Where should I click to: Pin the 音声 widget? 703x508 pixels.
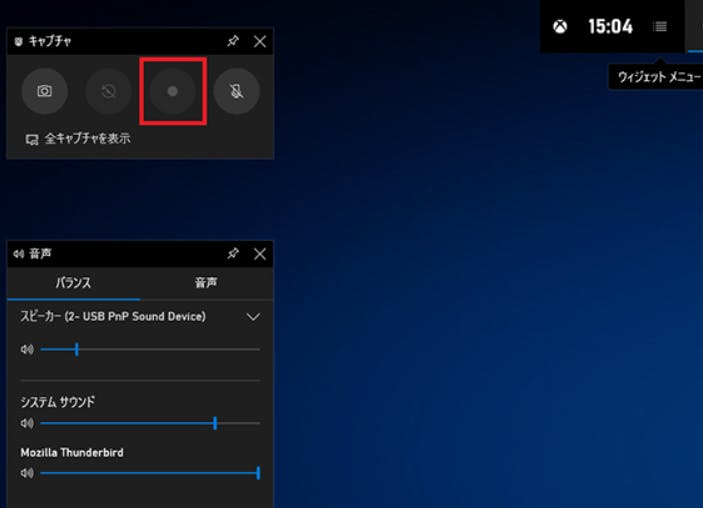pos(233,254)
